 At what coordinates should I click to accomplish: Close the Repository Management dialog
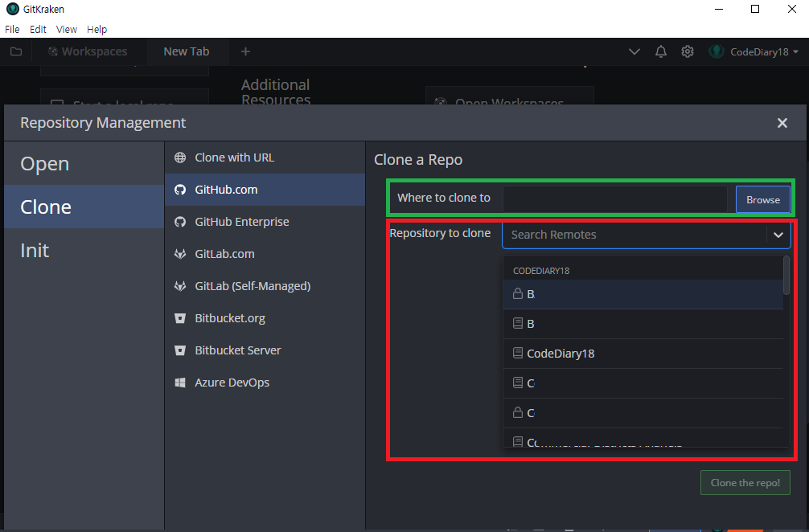[x=782, y=123]
